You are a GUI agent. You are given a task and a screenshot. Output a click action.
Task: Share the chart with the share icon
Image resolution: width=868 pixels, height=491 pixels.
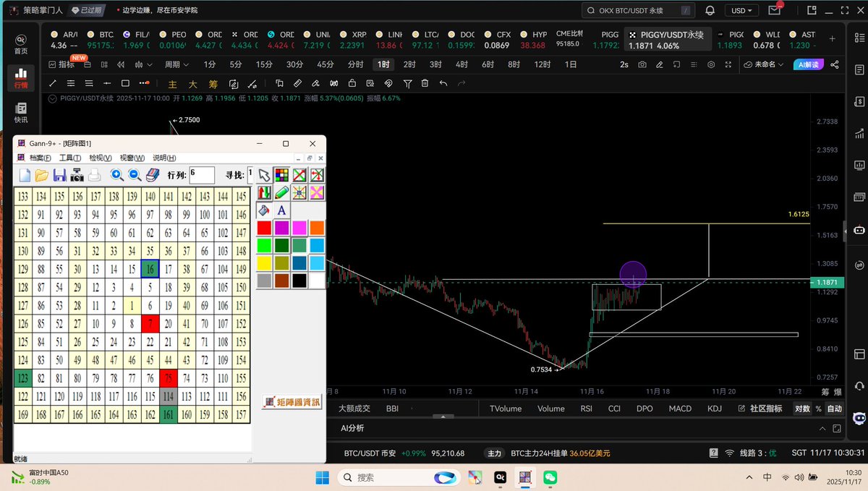pyautogui.click(x=835, y=64)
